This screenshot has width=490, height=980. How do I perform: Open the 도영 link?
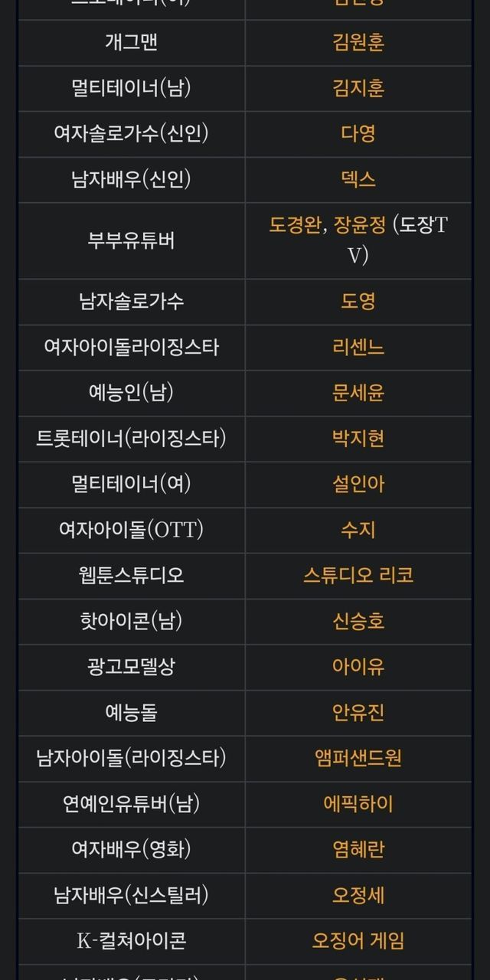[x=358, y=301]
